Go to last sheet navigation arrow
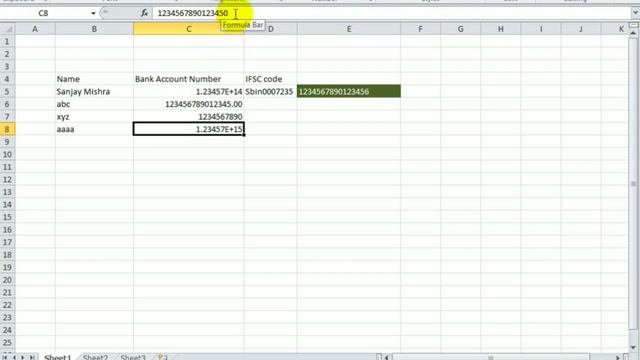 32,357
